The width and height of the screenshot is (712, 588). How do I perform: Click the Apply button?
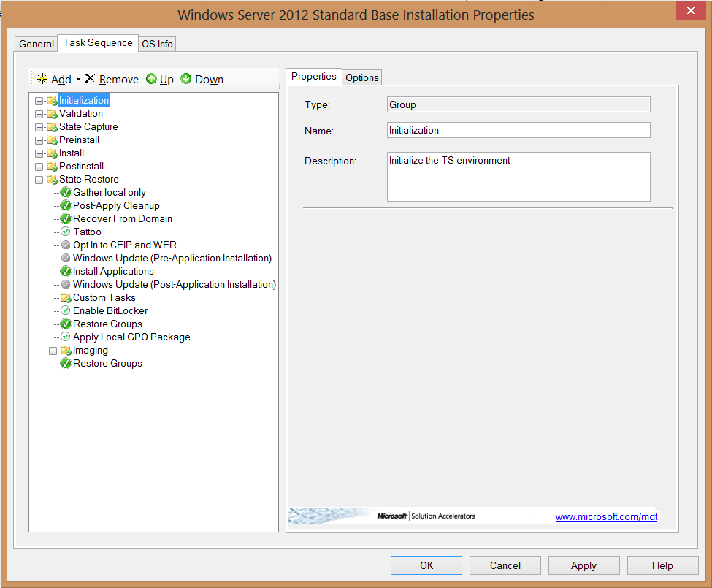(x=583, y=565)
